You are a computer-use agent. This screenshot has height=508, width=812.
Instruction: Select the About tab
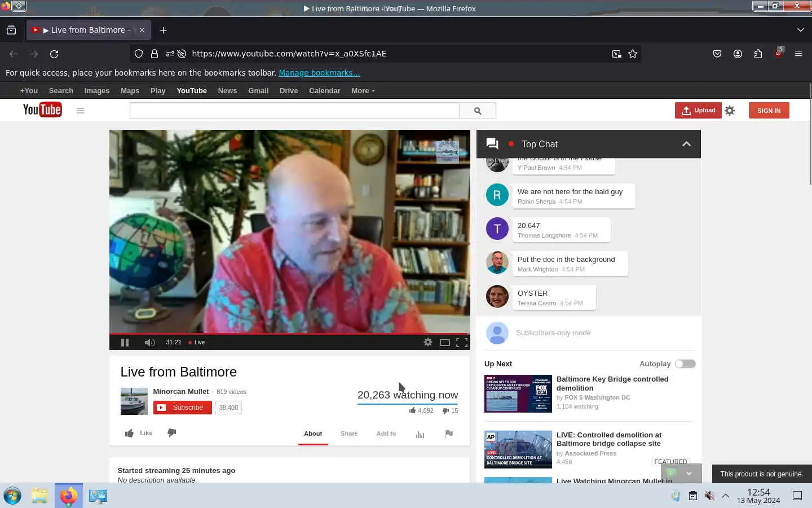[x=313, y=433]
